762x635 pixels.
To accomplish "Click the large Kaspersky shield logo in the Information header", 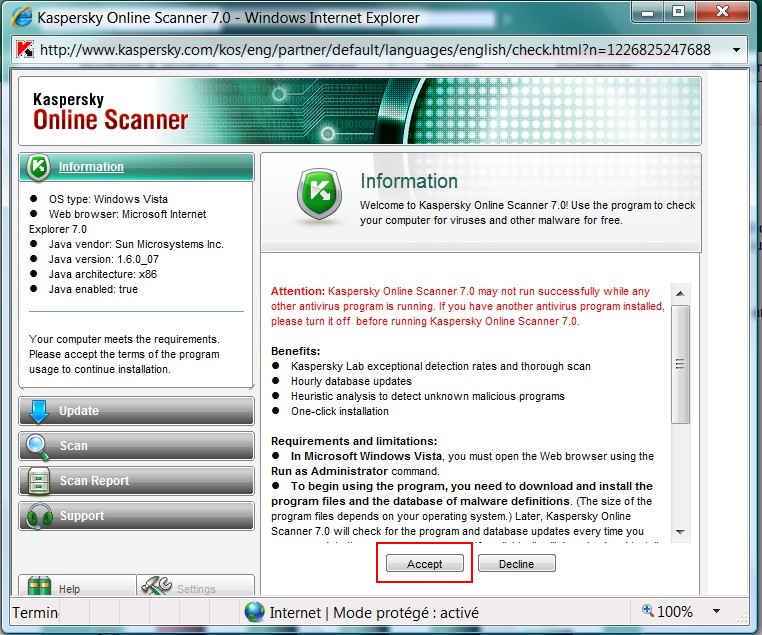I will [x=319, y=194].
